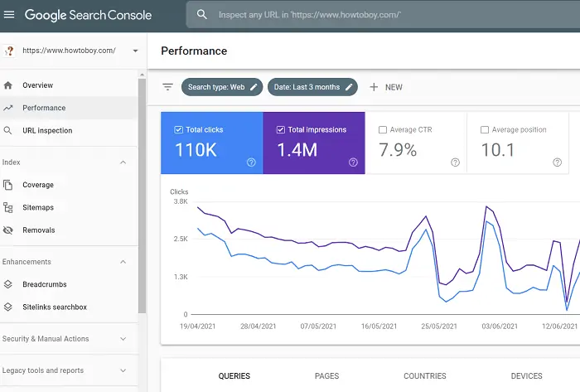Open help icon on Total clicks card

pyautogui.click(x=251, y=162)
